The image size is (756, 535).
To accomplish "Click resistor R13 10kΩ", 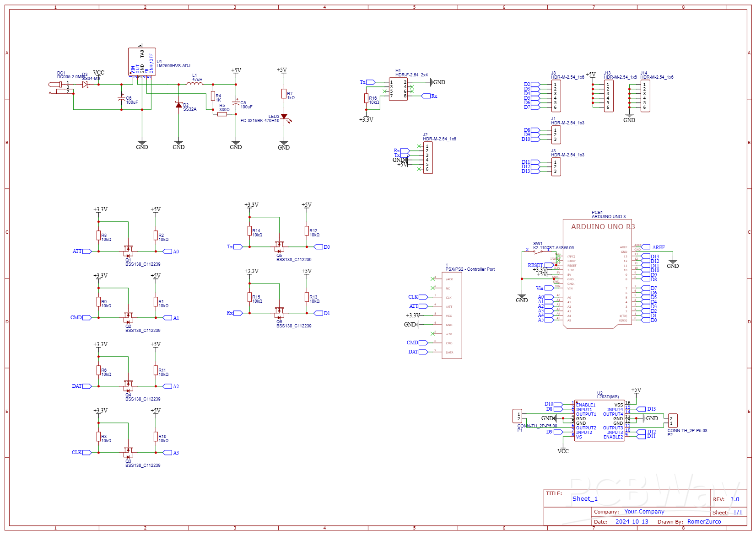I will click(307, 297).
